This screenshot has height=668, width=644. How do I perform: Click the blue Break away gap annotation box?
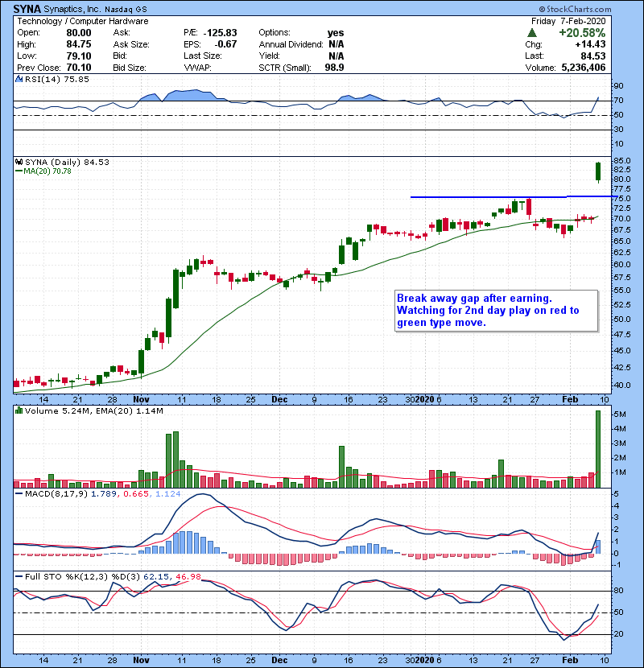(496, 311)
